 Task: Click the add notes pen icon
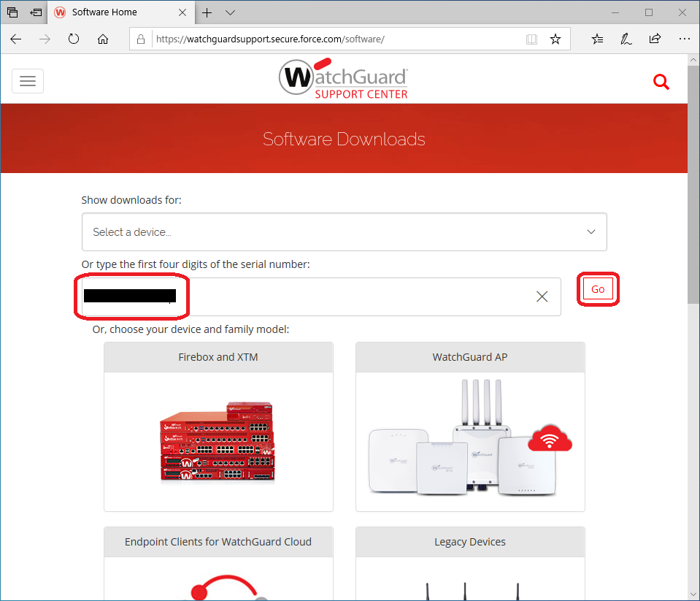(x=626, y=39)
